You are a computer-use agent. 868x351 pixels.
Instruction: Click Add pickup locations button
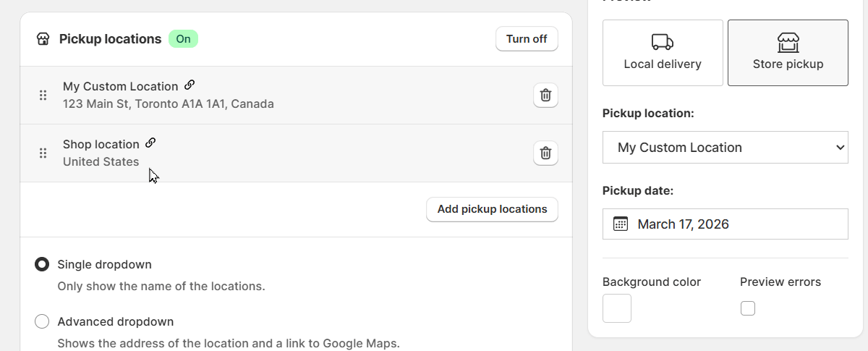click(x=492, y=209)
